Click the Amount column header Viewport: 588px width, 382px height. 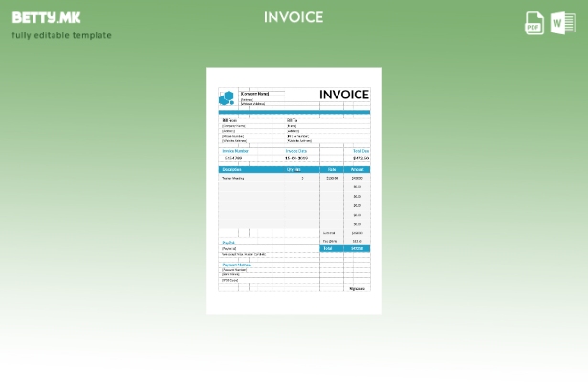[x=357, y=169]
